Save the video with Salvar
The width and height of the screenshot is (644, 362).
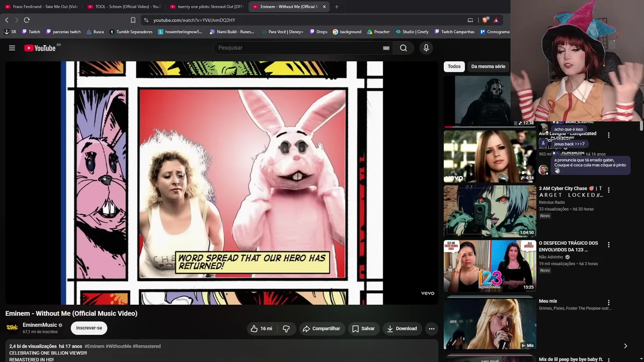coord(363,328)
